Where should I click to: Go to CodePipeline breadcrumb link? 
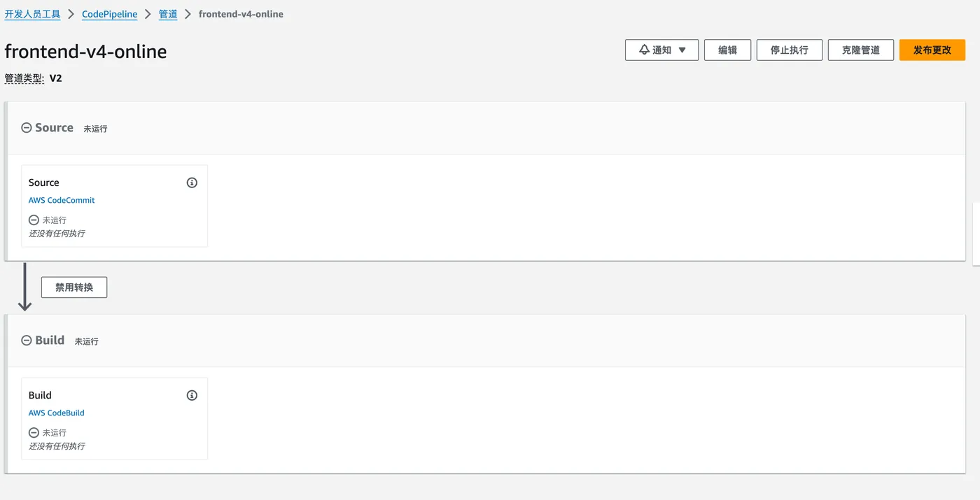point(109,14)
